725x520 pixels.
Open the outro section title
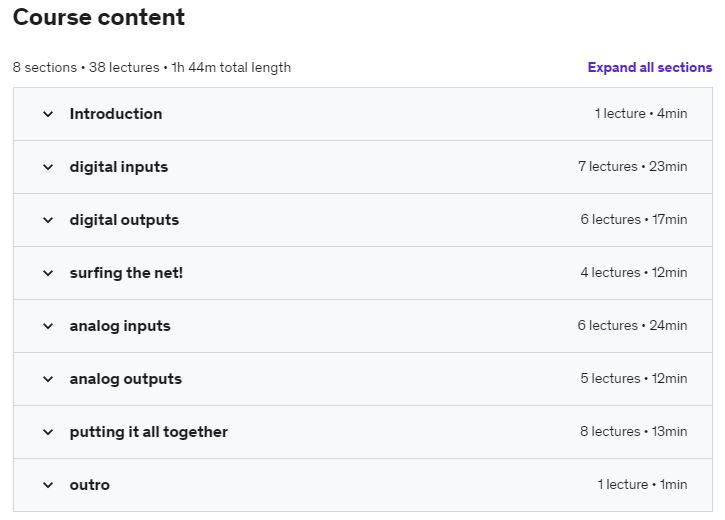tap(90, 485)
